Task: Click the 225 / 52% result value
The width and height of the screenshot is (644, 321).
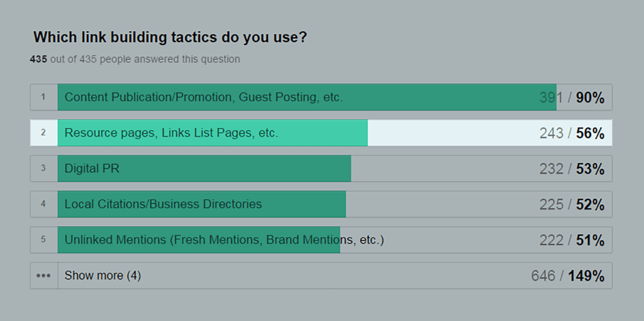Action: tap(571, 205)
